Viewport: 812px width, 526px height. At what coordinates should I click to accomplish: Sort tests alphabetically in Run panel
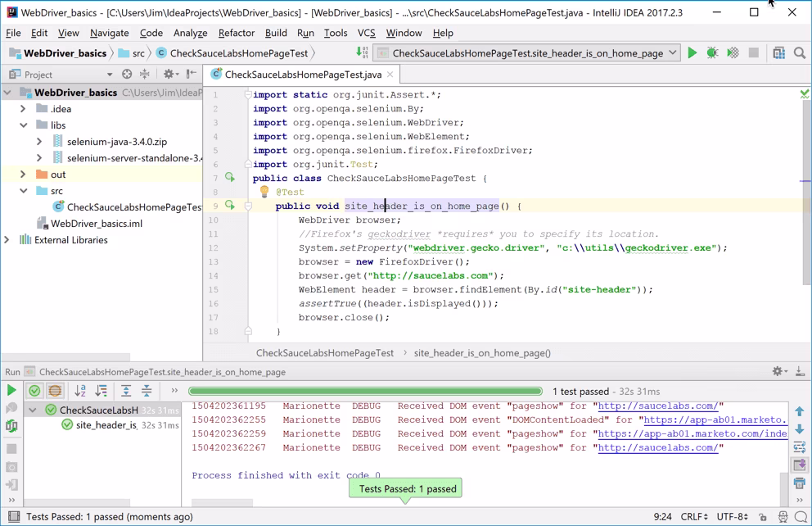pos(79,391)
